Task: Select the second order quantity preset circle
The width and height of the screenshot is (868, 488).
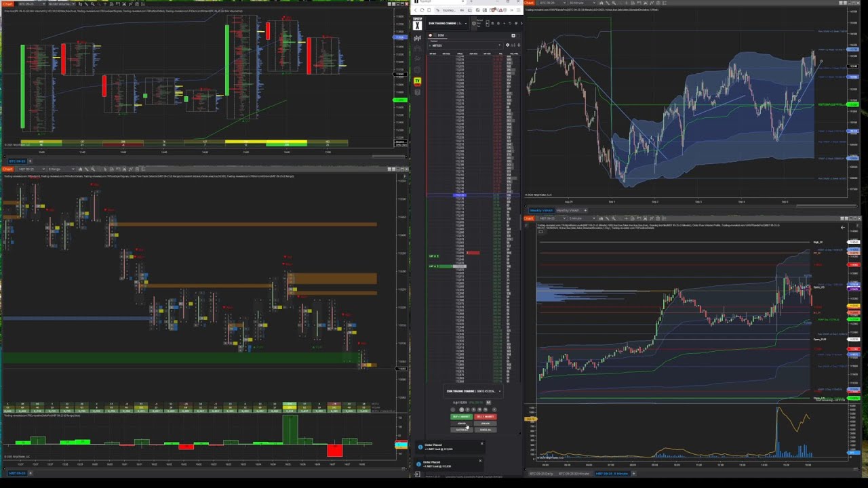Action: coord(468,409)
